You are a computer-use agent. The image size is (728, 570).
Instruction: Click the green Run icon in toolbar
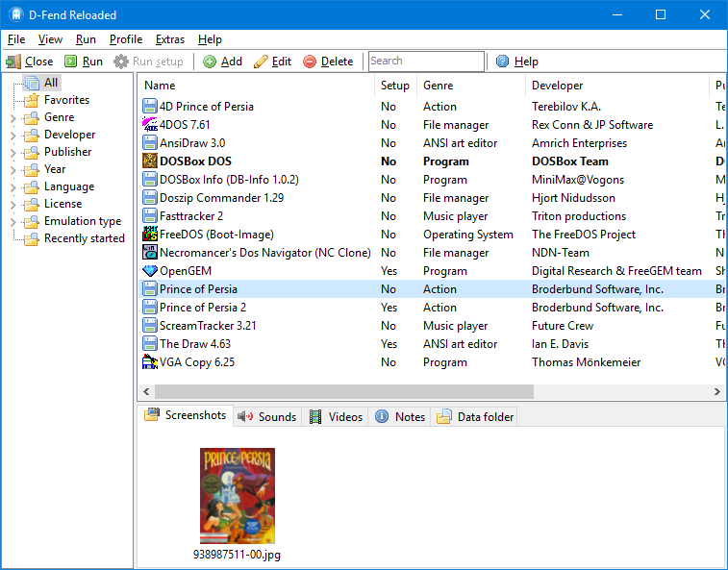click(x=71, y=62)
